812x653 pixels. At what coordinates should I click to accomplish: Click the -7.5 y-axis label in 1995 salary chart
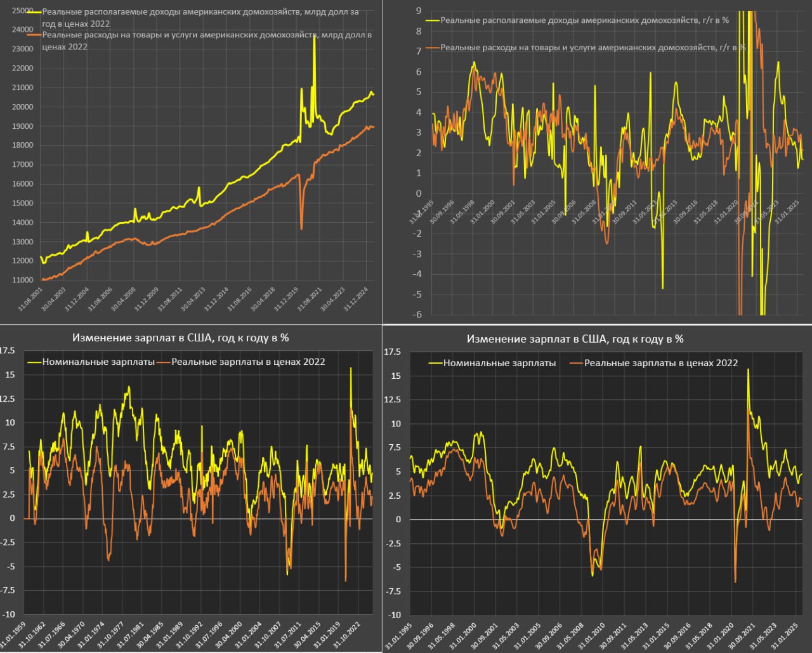(393, 591)
